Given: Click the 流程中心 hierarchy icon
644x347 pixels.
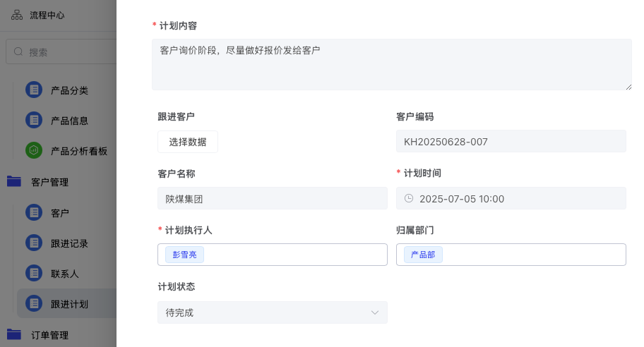Looking at the screenshot, I should pyautogui.click(x=17, y=16).
